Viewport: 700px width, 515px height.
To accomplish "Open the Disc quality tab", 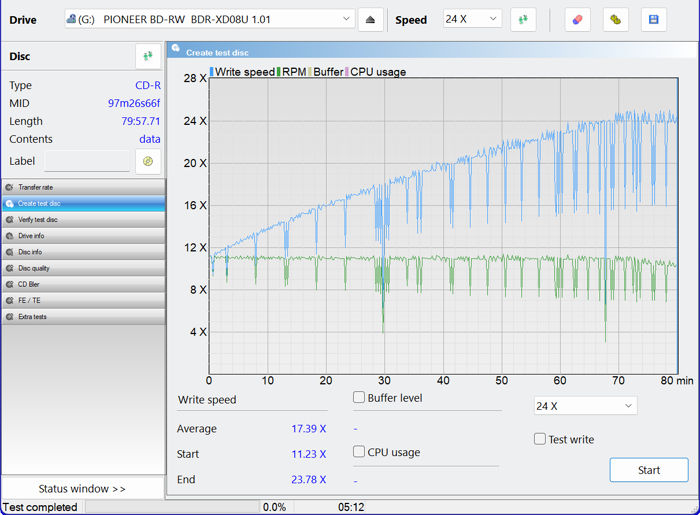I will tap(83, 268).
